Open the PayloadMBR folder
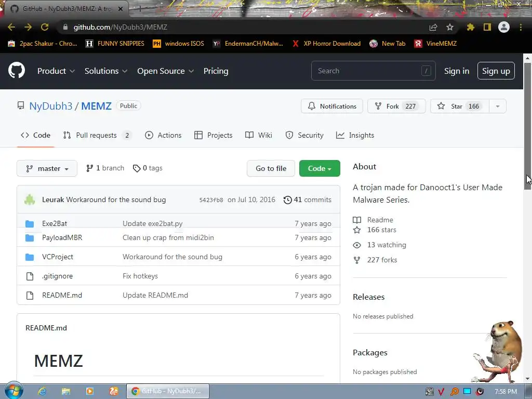The image size is (532, 399). point(62,237)
